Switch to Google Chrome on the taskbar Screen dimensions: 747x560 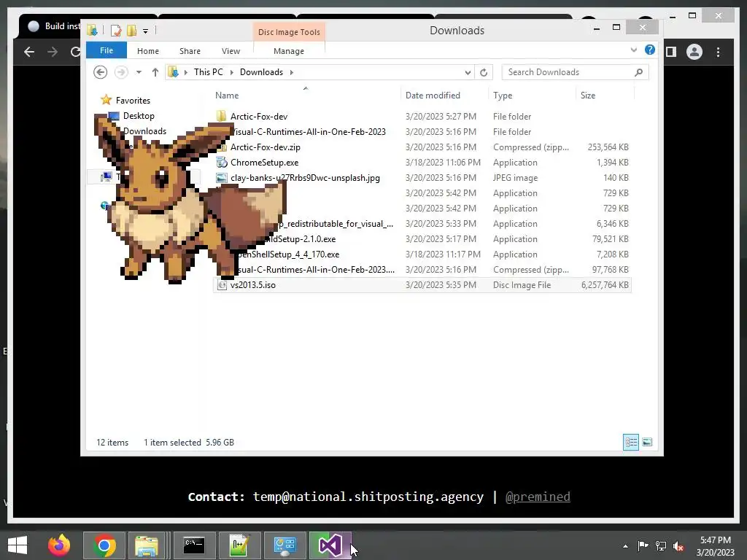coord(104,545)
